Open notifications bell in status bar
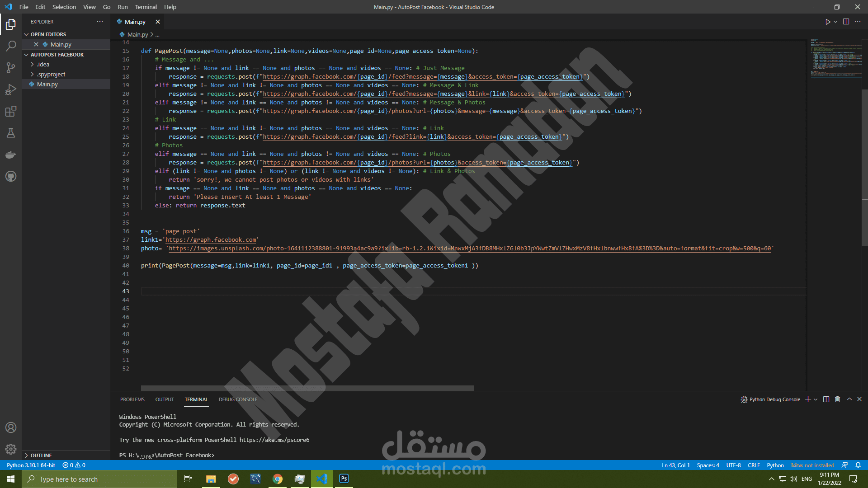The image size is (868, 488). click(x=858, y=465)
